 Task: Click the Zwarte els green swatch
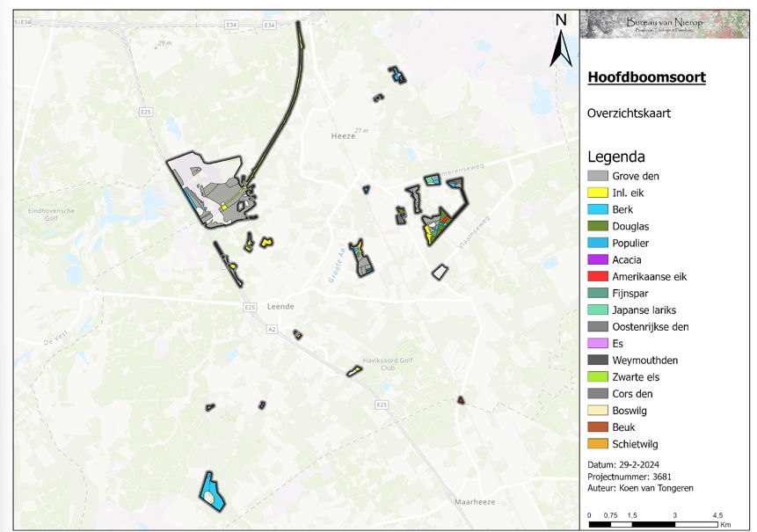tap(597, 377)
